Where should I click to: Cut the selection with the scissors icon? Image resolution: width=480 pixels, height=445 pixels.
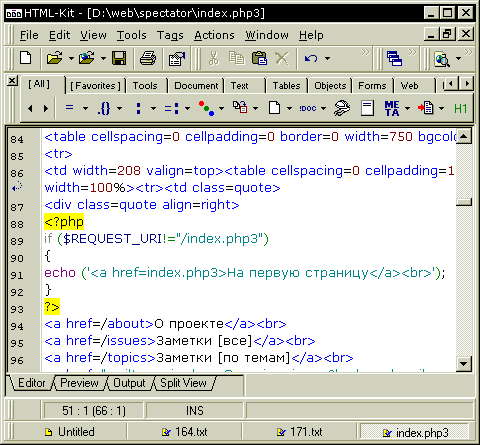[x=214, y=58]
